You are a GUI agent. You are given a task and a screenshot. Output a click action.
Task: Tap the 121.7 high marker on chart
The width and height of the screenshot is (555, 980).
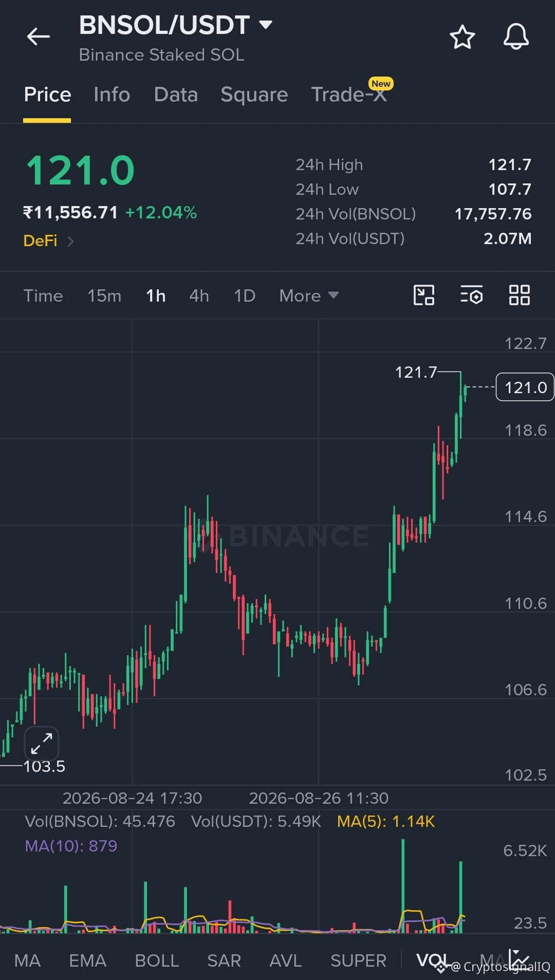pyautogui.click(x=416, y=372)
